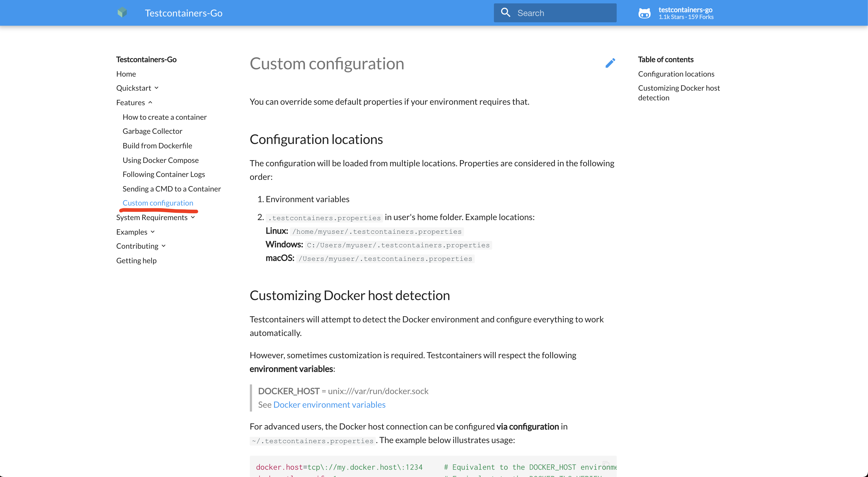Open the Getting help page
The height and width of the screenshot is (477, 868).
[136, 261]
